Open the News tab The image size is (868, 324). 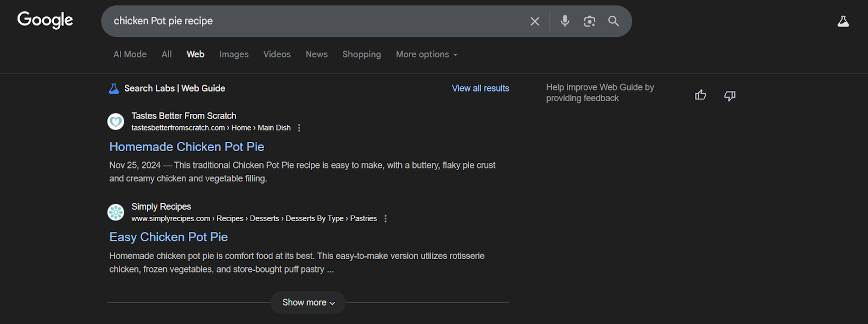tap(316, 54)
